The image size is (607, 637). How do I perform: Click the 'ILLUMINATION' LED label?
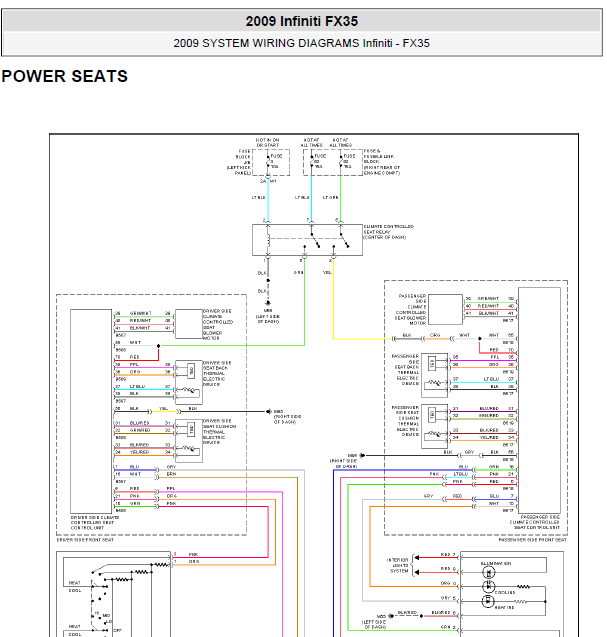[496, 563]
